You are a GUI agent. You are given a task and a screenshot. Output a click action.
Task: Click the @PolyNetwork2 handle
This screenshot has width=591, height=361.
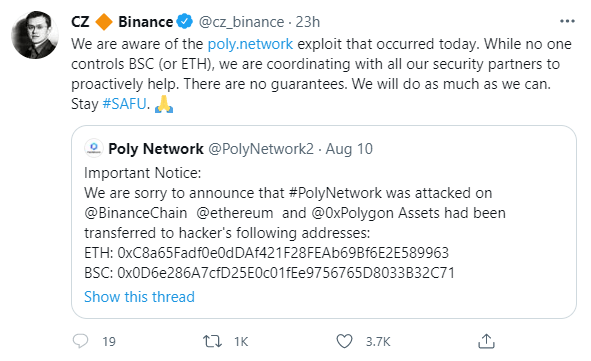tap(261, 149)
